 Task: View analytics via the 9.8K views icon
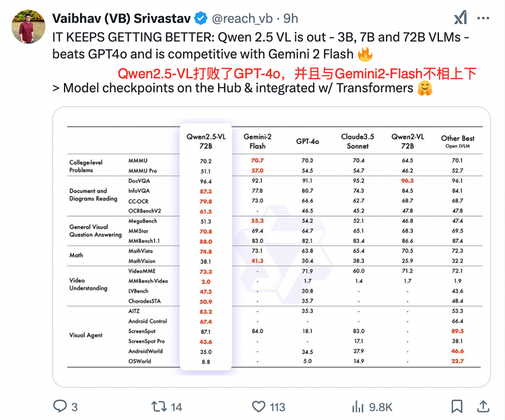tap(358, 407)
